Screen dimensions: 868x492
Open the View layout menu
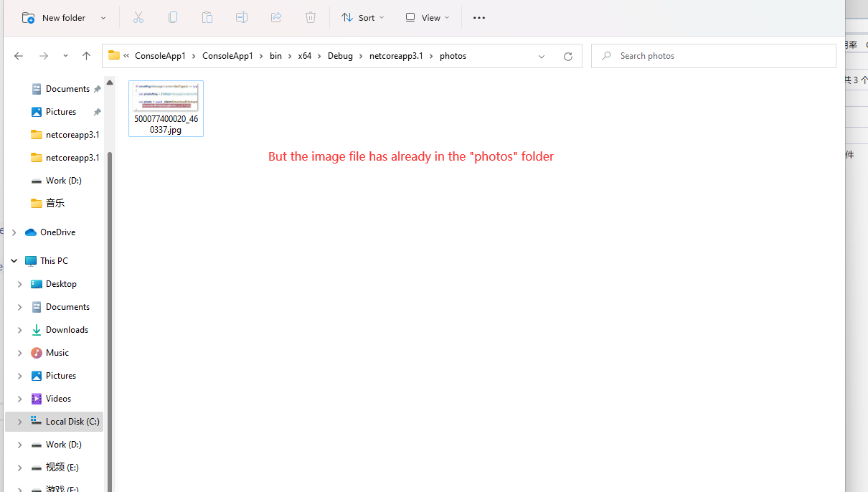(x=427, y=17)
